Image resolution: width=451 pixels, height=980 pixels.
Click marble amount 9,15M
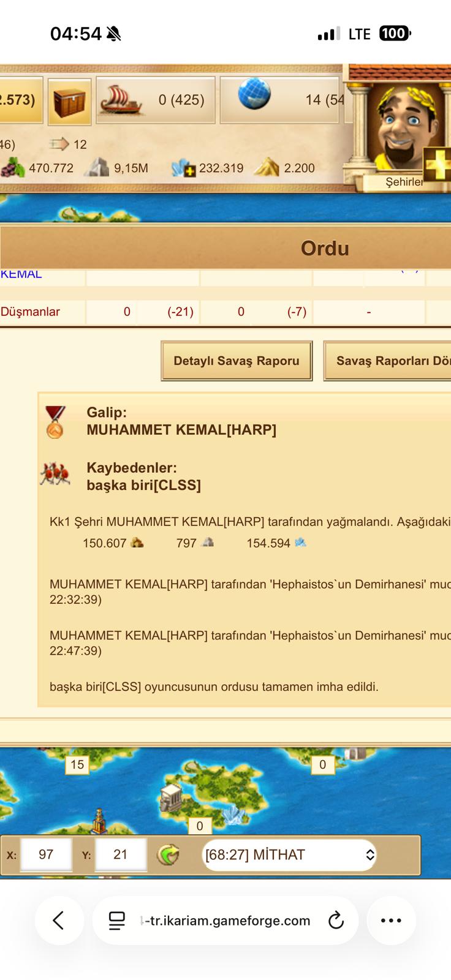[x=131, y=168]
